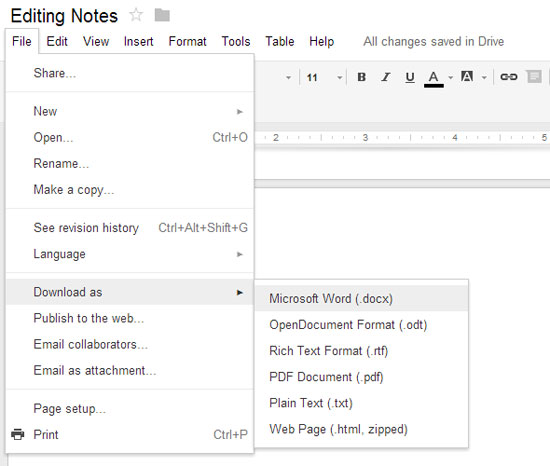
Task: Open the text color picker
Action: click(x=434, y=78)
